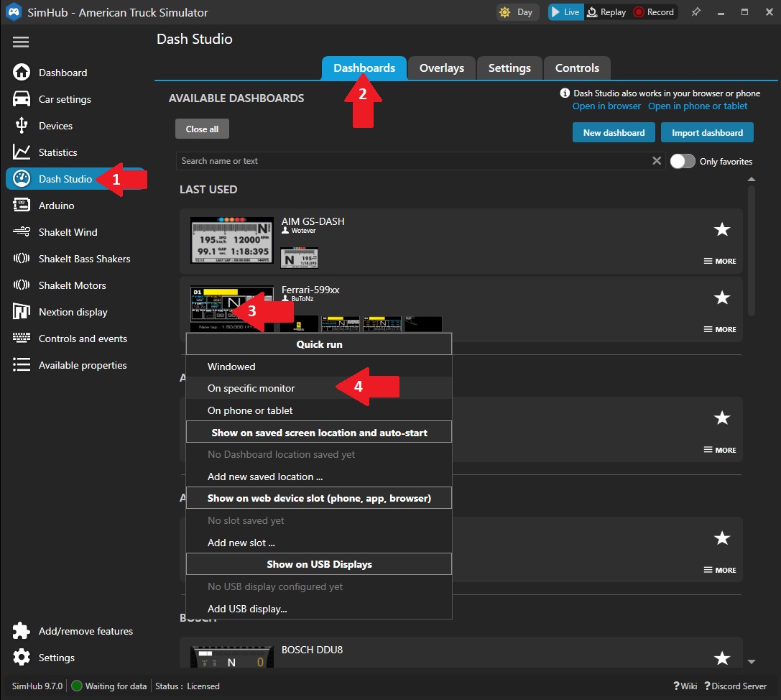This screenshot has width=781, height=700.
Task: Open the Wiki help link
Action: 685,686
